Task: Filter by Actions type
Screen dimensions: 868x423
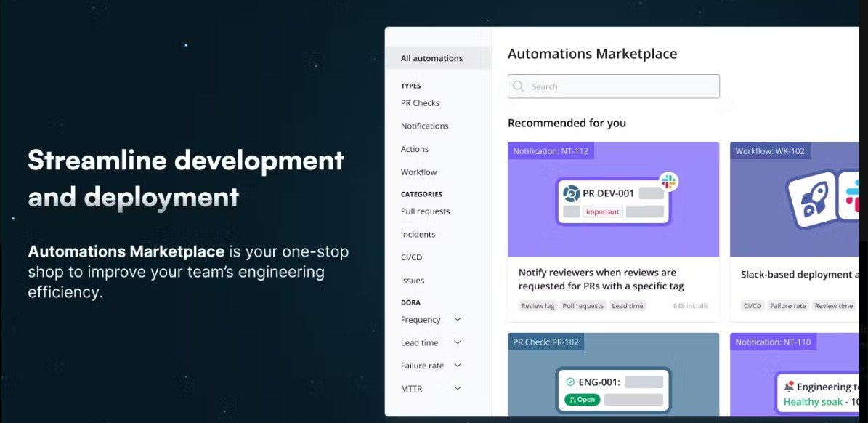Action: [x=415, y=149]
